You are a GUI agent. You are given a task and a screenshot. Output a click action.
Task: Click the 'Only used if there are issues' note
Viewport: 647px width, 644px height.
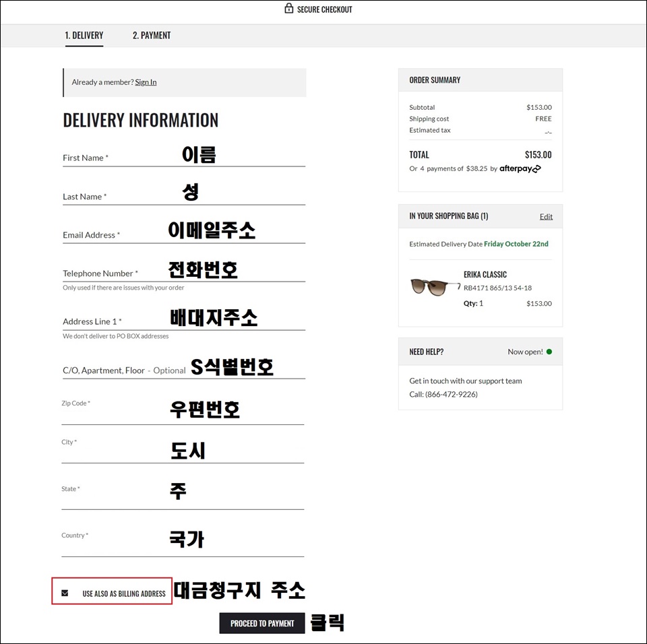123,288
